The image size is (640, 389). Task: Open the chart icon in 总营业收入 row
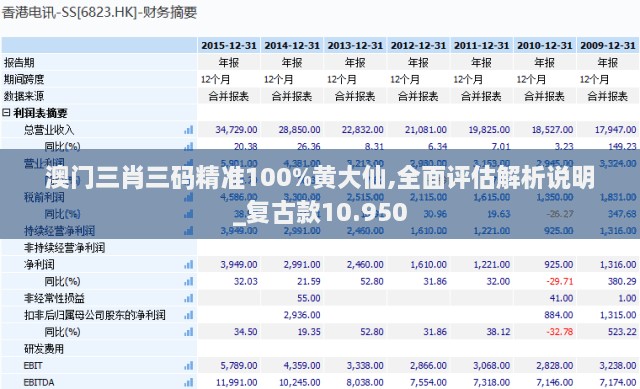point(189,130)
